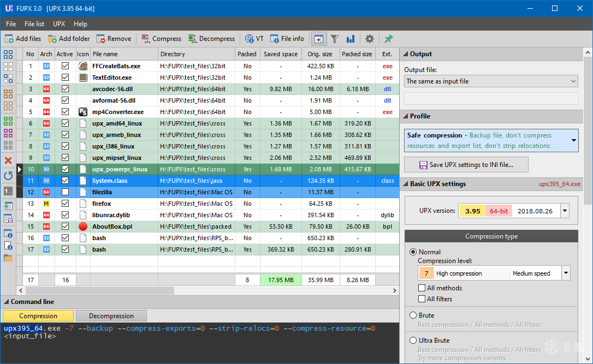Start Compress from the toolbar
Image resolution: width=593 pixels, height=364 pixels.
(161, 39)
